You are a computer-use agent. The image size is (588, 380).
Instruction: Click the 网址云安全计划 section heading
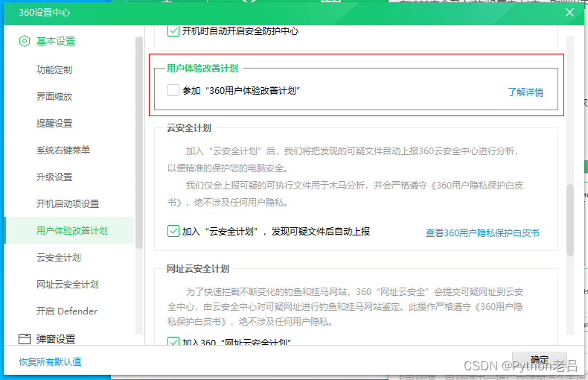198,269
